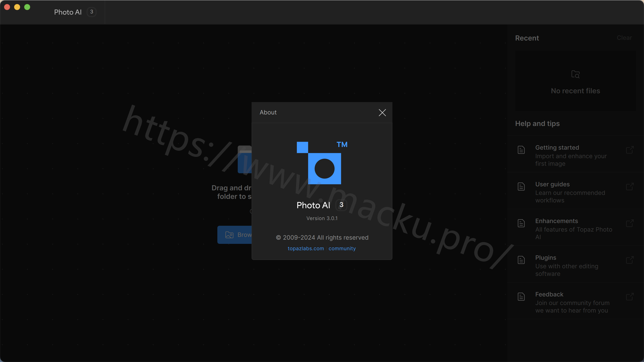The width and height of the screenshot is (644, 362).
Task: Click the Enhancements document icon
Action: point(521,223)
